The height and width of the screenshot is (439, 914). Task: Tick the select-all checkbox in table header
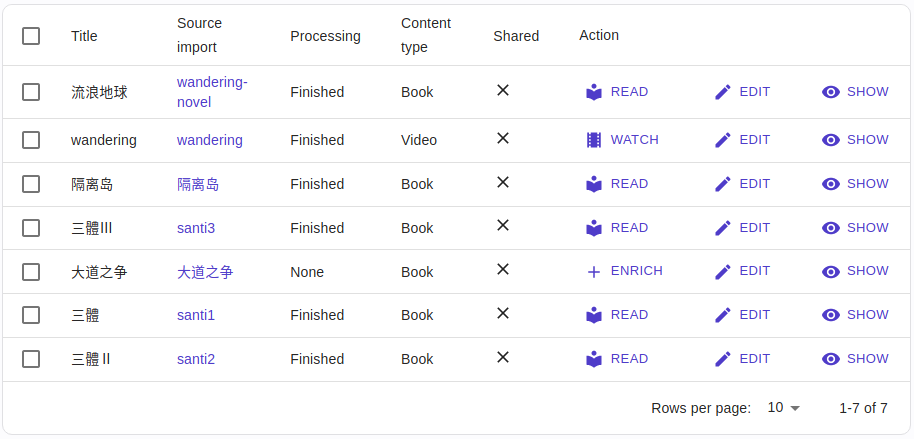31,36
